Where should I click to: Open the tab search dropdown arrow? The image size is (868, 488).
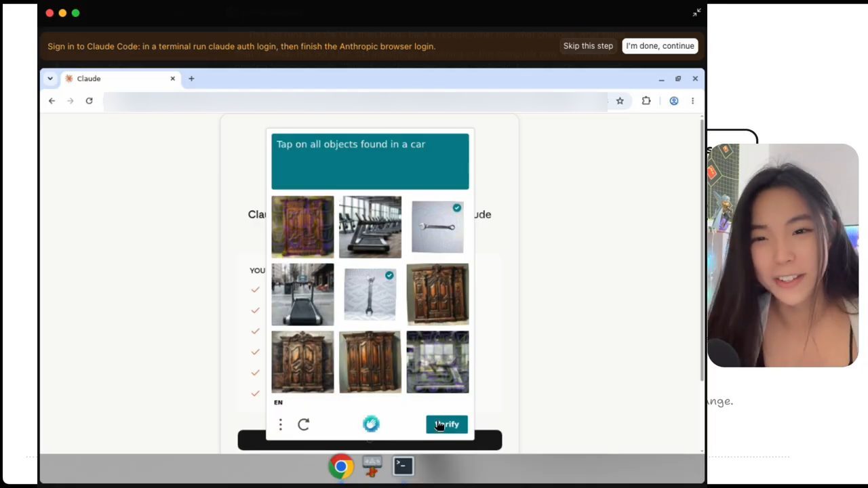click(50, 79)
